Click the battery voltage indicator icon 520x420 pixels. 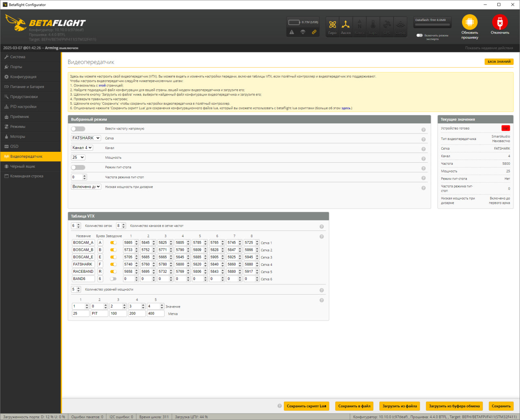pyautogui.click(x=294, y=22)
